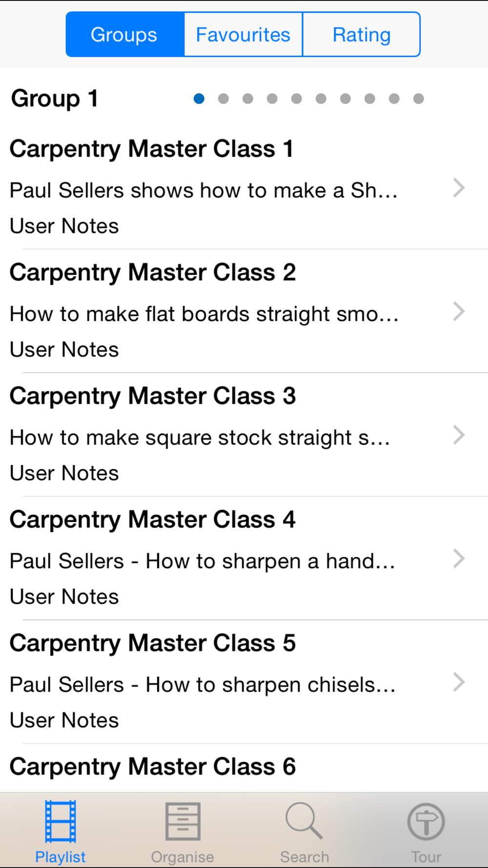Screen dimensions: 488x868
Task: Open Carpentry Master Class 5 chevron
Action: click(459, 682)
